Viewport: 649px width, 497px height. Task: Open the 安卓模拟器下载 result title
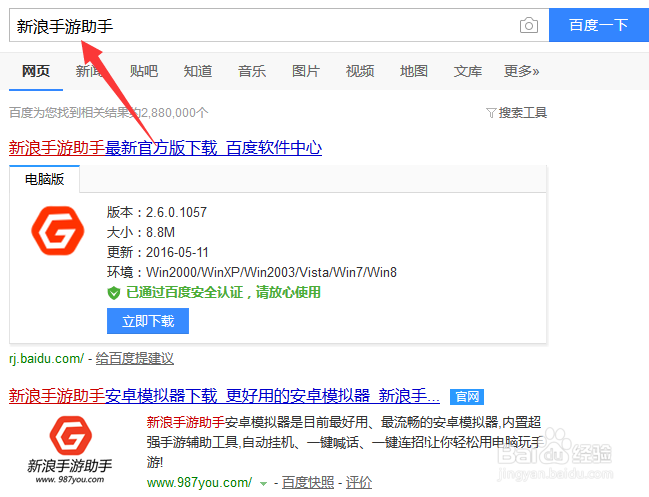[x=224, y=396]
